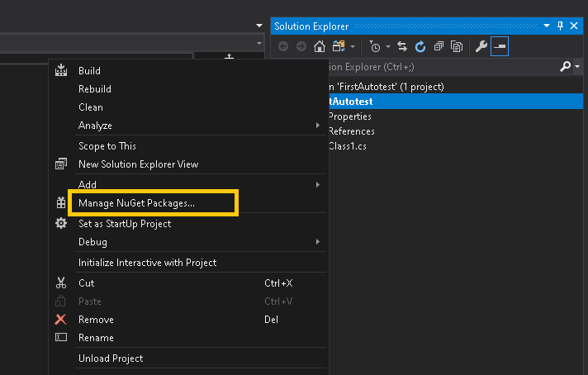Click the Refresh icon in Solution Explorer toolbar
The image size is (588, 375).
(420, 46)
